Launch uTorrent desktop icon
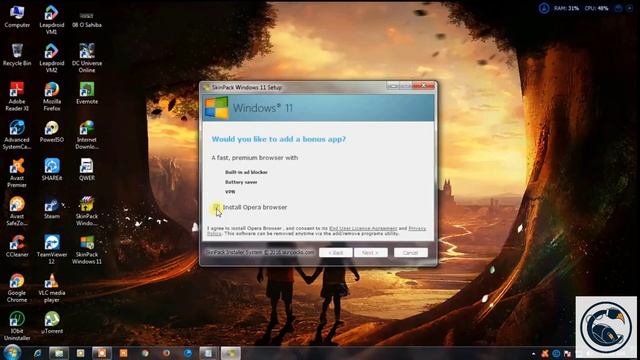Viewport: 640px width, 360px height. coord(52,323)
